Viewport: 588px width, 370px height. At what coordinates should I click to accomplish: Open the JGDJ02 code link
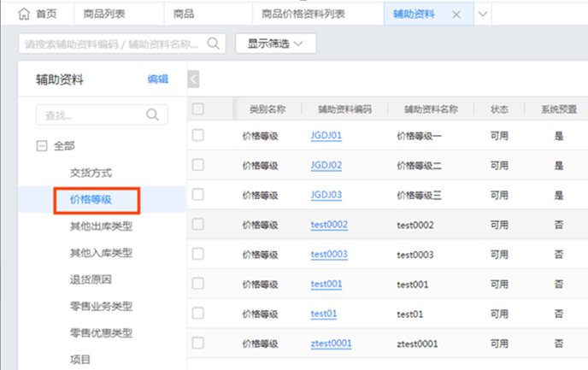coord(326,165)
